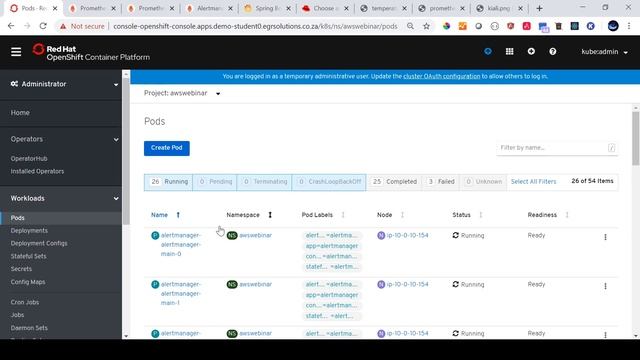Open the help question mark icon
This screenshot has height=360, width=640.
(x=553, y=51)
